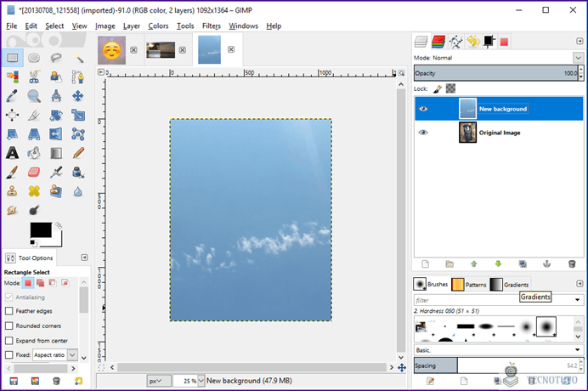Open the File menu

pyautogui.click(x=12, y=25)
